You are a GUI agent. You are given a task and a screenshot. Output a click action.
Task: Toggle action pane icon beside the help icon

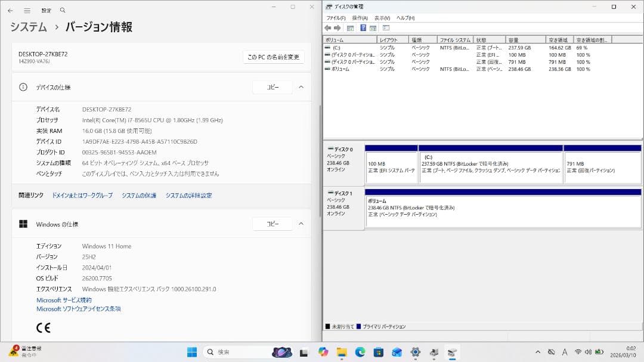coord(373,28)
